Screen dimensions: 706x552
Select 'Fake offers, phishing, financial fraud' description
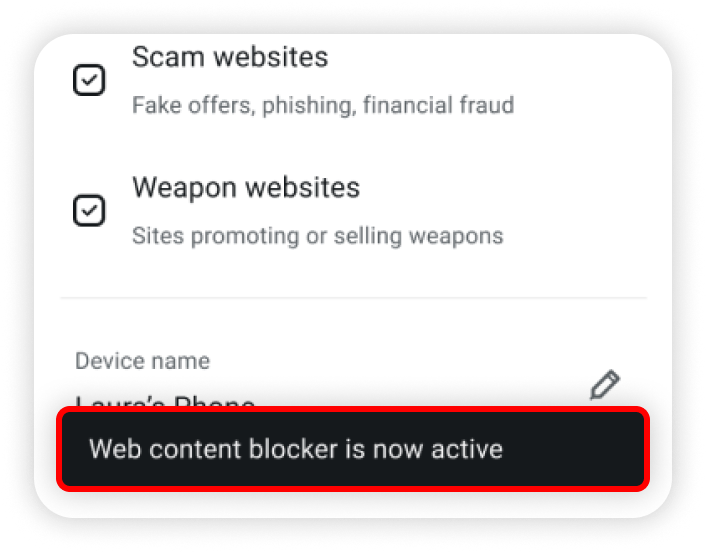click(323, 105)
